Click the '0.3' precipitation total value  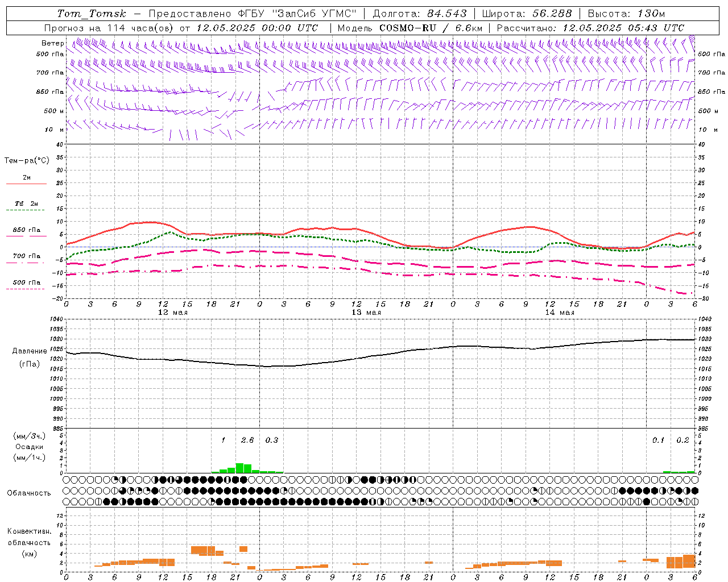(x=272, y=440)
